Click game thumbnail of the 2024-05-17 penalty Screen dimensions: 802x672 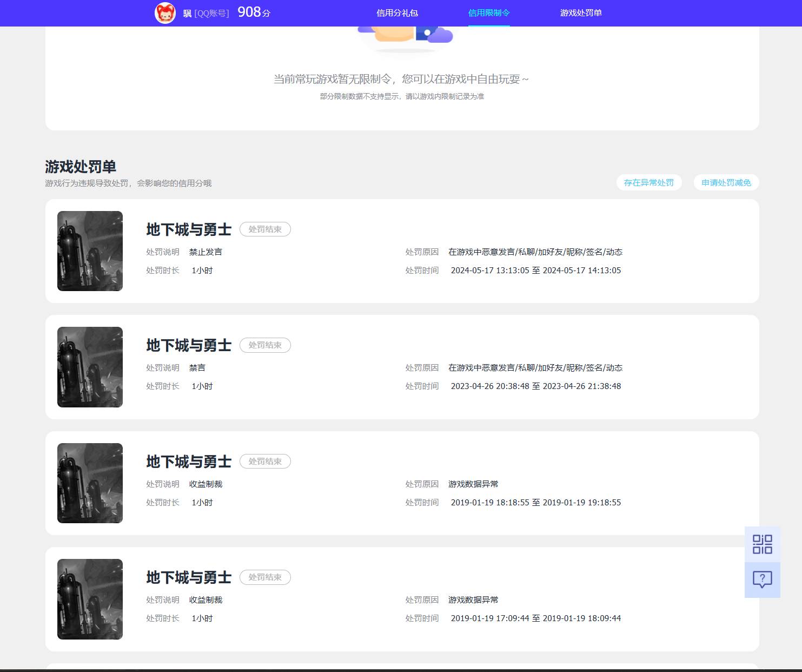90,251
